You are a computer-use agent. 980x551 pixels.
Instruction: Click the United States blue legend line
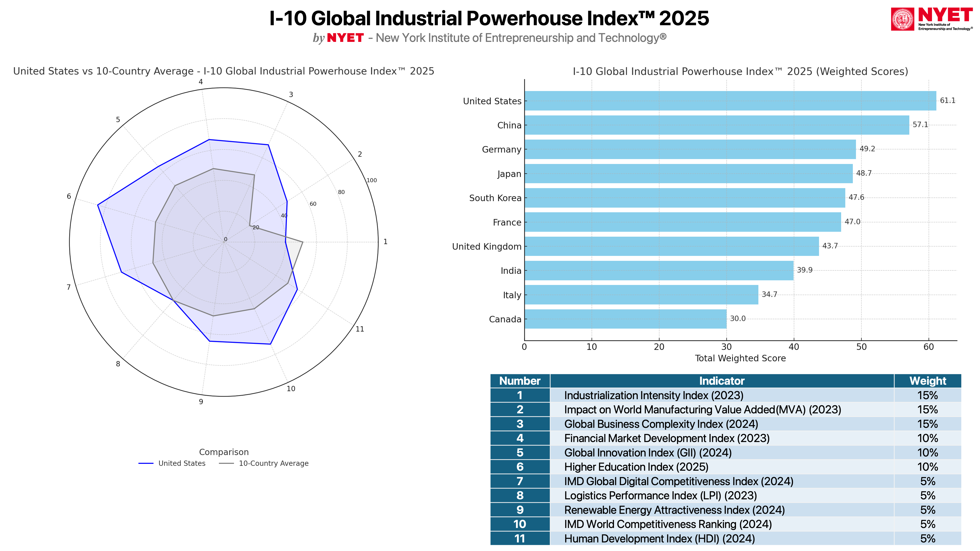[x=146, y=463]
